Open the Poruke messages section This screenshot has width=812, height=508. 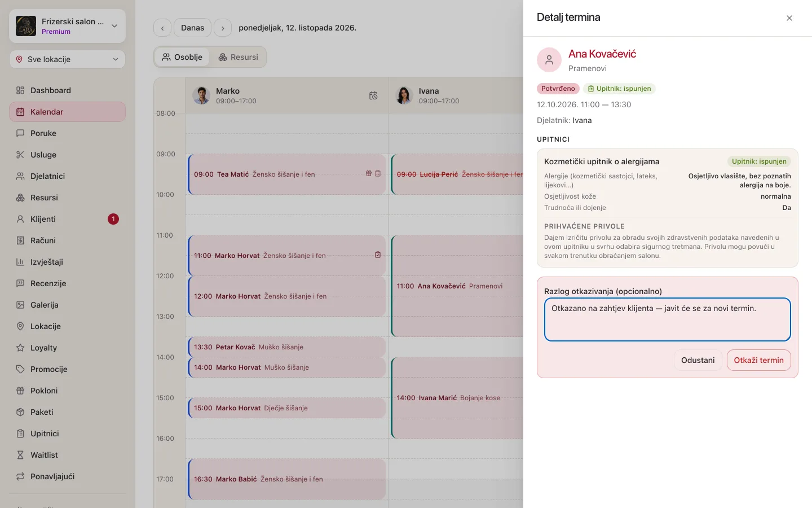[67, 133]
